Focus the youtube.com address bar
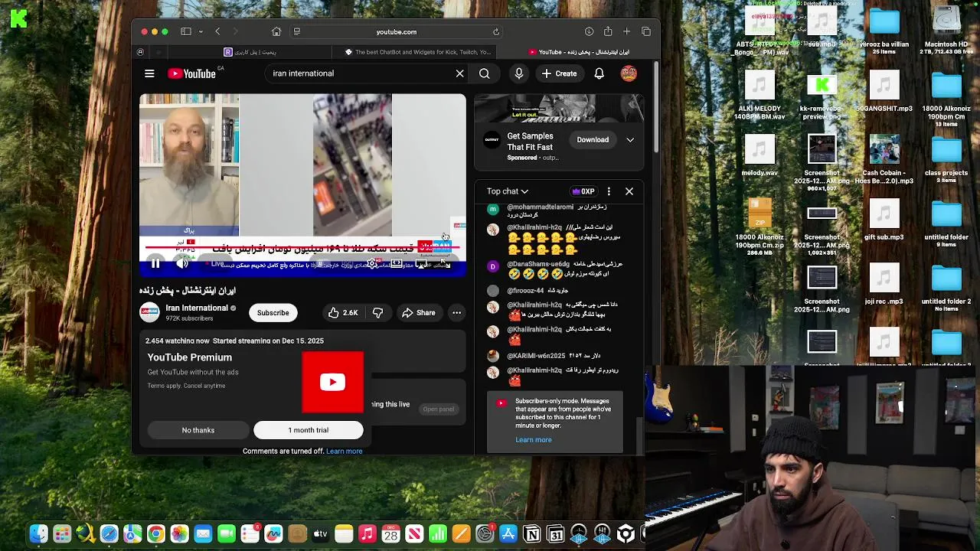Viewport: 980px width, 551px height. [x=397, y=31]
